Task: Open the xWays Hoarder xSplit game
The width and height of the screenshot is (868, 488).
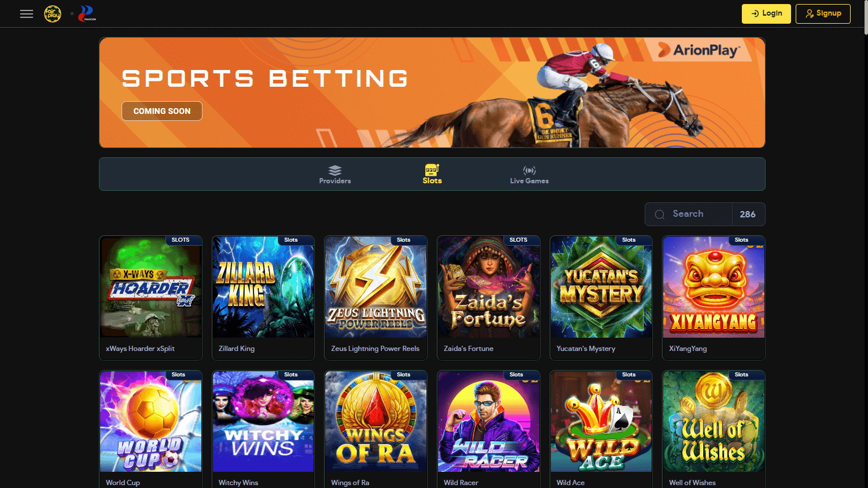Action: coord(151,298)
